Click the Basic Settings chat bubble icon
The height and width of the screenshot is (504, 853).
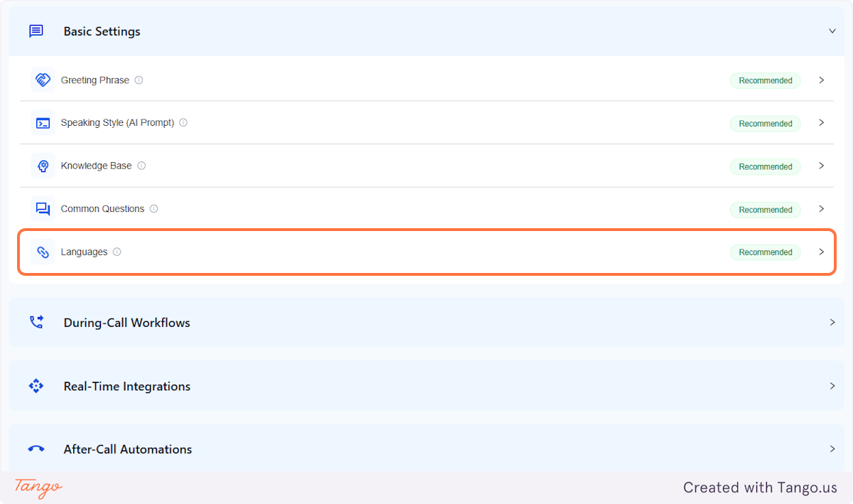(36, 31)
